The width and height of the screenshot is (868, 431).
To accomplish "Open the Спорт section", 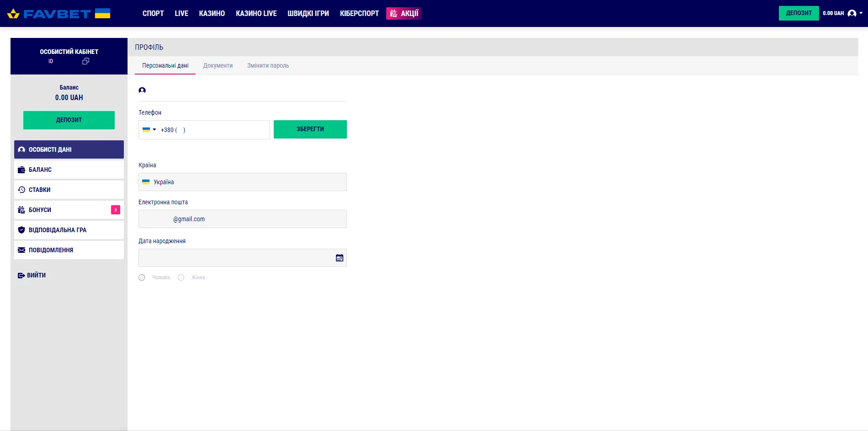I will [153, 13].
